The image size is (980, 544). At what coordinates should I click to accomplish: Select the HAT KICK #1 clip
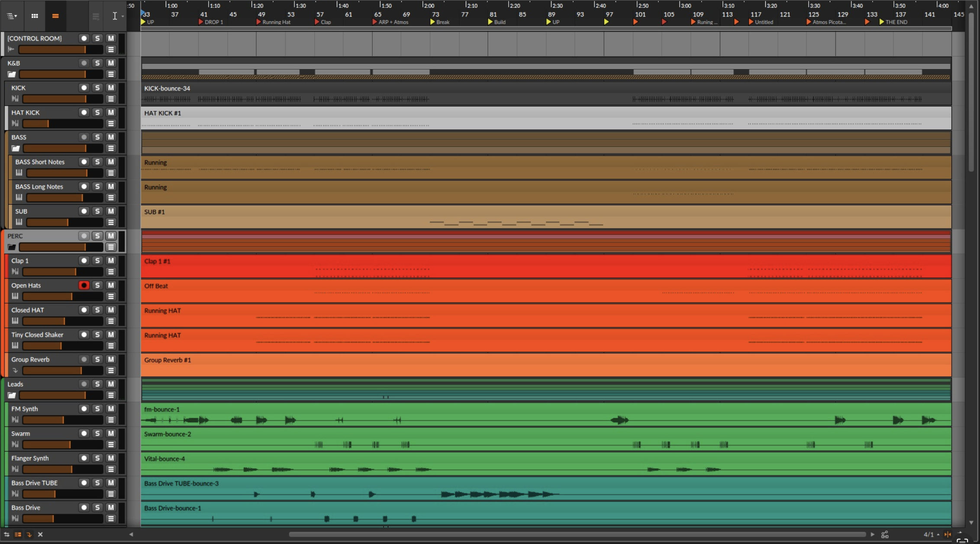[546, 118]
